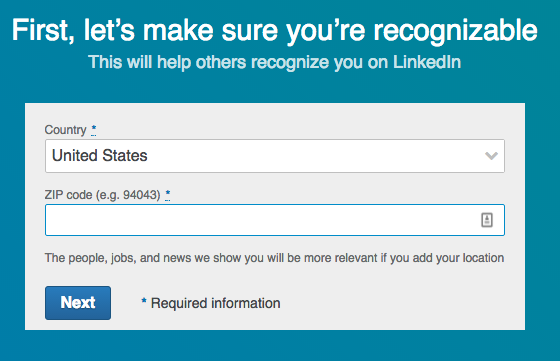Click the location relevance helper text
Viewport: 560px width, 361px height.
tap(274, 258)
